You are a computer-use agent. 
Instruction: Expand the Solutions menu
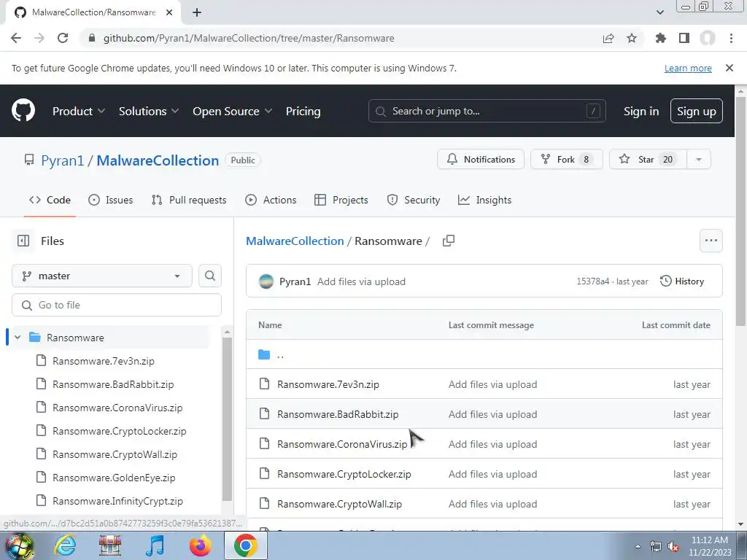tap(149, 111)
